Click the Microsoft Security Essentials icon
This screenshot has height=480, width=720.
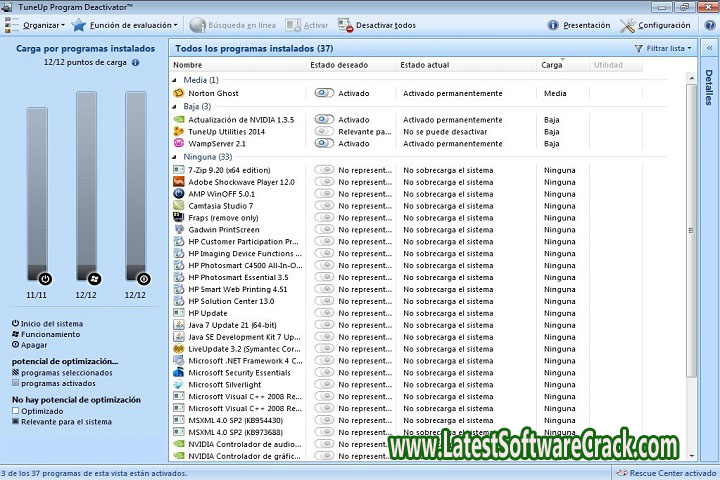pyautogui.click(x=178, y=373)
